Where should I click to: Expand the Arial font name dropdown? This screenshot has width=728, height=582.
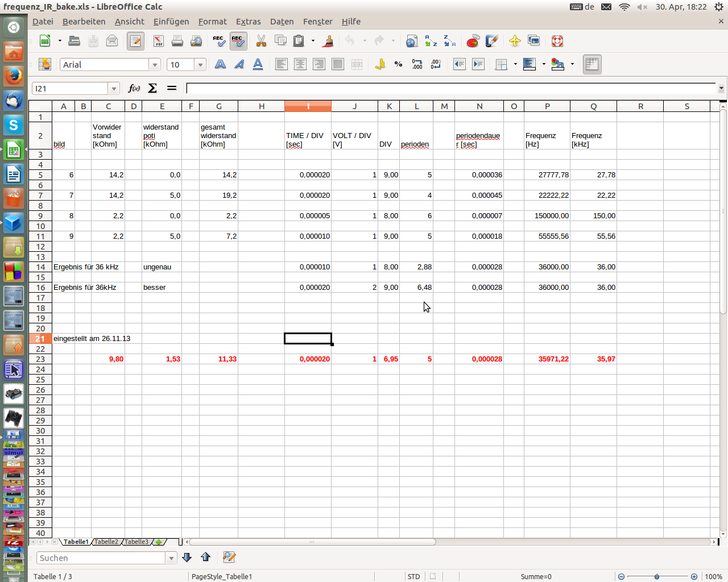coord(155,65)
